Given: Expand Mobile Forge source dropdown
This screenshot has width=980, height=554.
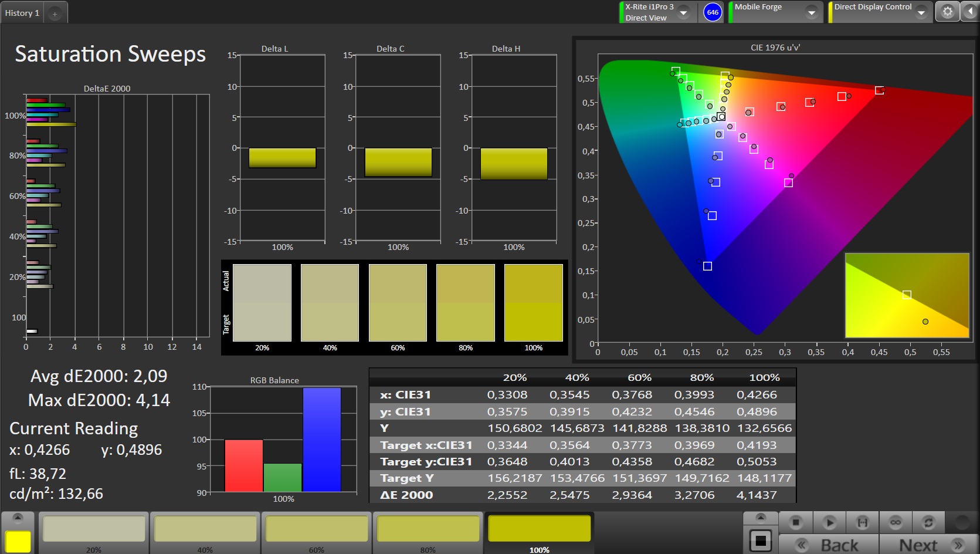Looking at the screenshot, I should click(812, 12).
